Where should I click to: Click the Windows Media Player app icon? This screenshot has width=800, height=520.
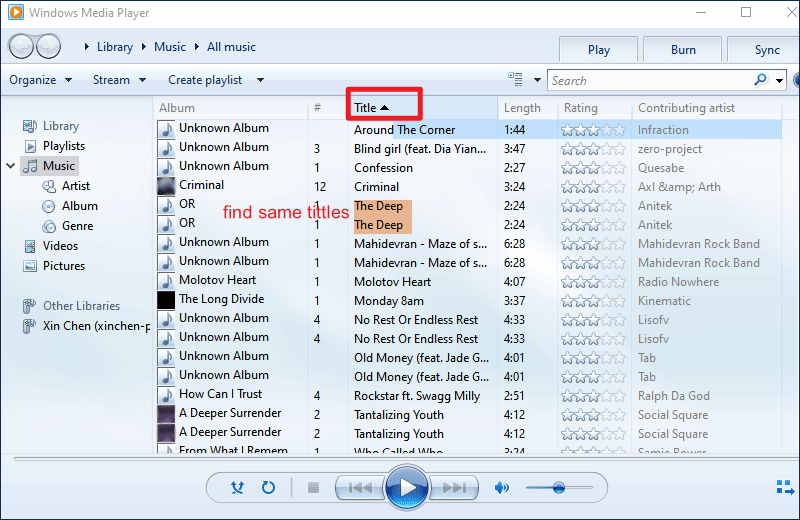[x=16, y=12]
